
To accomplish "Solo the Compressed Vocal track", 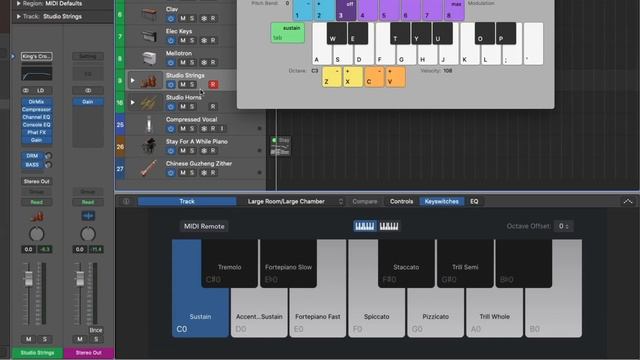I will click(x=192, y=129).
